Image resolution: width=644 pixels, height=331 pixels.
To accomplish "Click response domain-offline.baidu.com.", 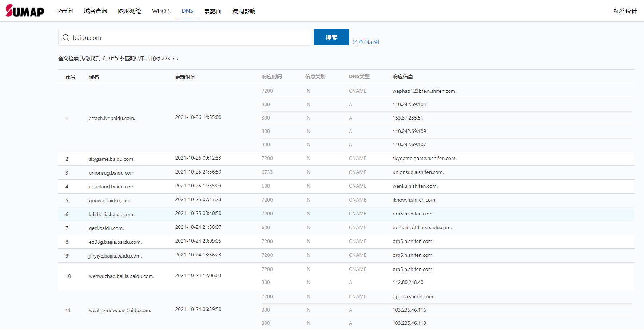I will click(x=422, y=228).
